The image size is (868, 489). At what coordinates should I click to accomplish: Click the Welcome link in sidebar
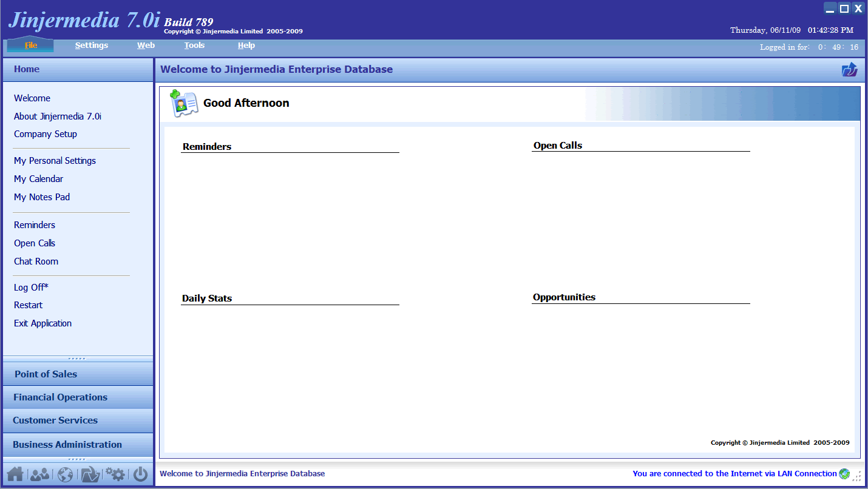(x=32, y=98)
